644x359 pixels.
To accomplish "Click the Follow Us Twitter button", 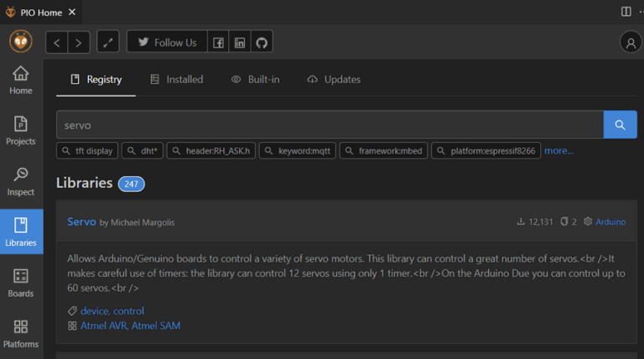I will coord(167,42).
